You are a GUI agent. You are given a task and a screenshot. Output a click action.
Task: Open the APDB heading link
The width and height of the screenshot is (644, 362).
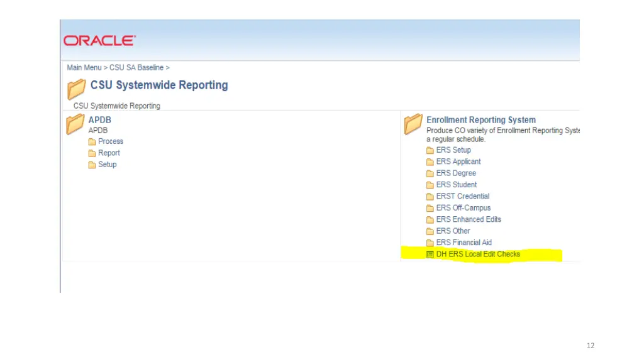[100, 120]
